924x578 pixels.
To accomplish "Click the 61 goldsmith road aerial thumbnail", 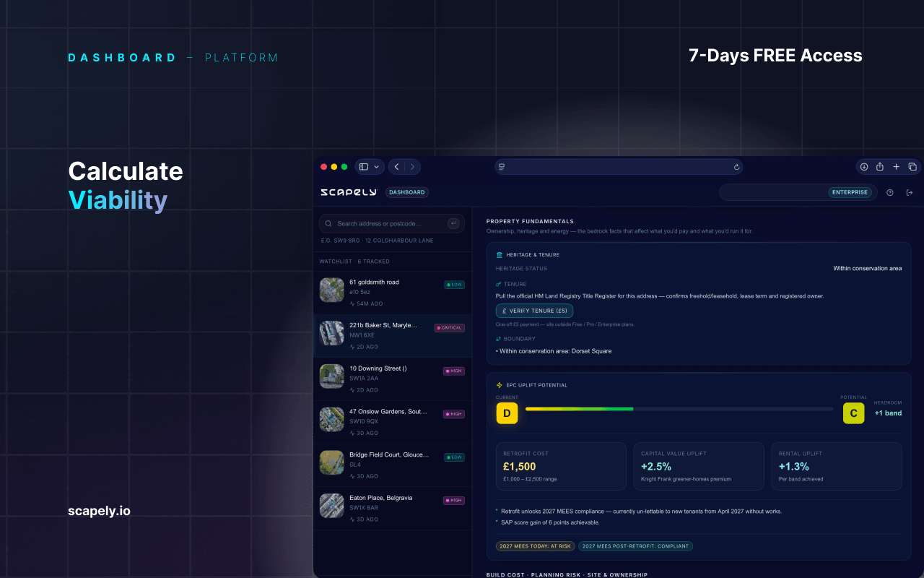I will click(x=332, y=290).
